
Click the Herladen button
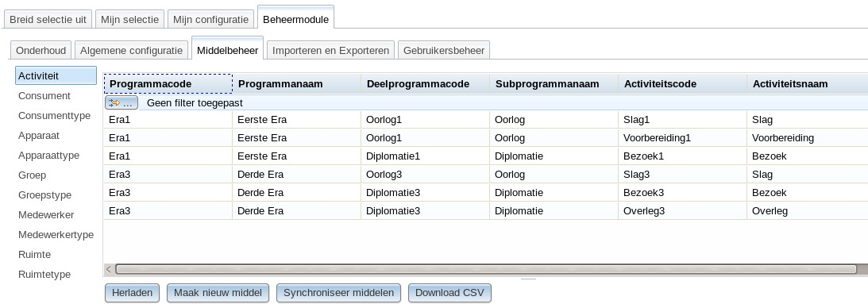click(133, 293)
